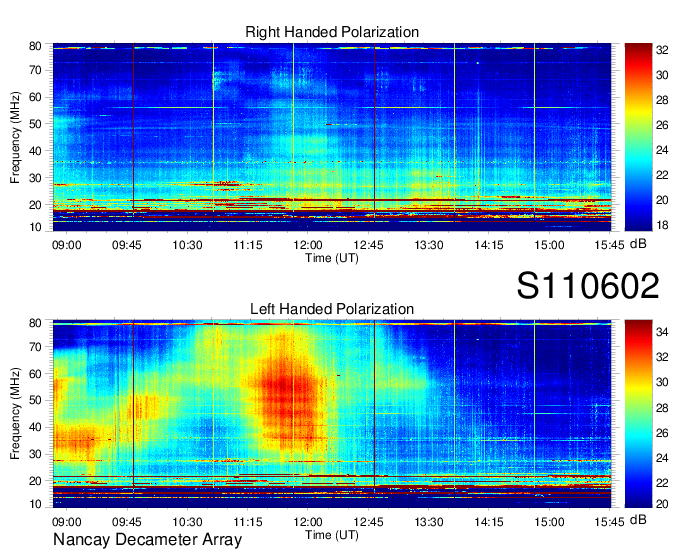Screen dimensions: 680x552
Task: Click the 40 MHz tick on Right Handed plot
Action: coord(35,151)
